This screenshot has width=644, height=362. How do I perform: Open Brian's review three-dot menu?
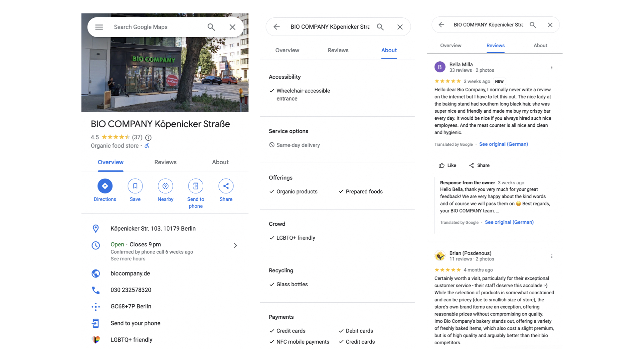[552, 256]
